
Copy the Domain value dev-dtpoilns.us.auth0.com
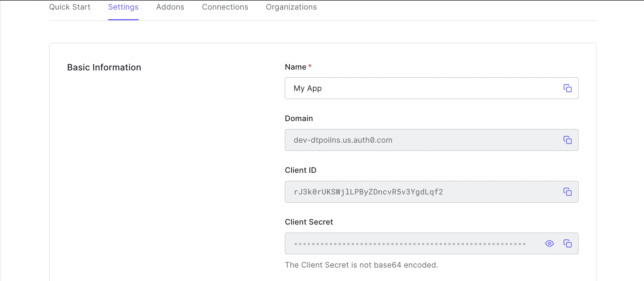[x=568, y=140]
